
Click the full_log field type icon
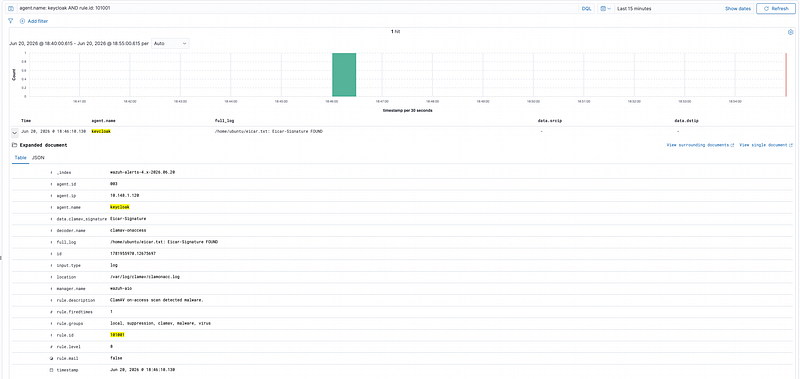51,242
